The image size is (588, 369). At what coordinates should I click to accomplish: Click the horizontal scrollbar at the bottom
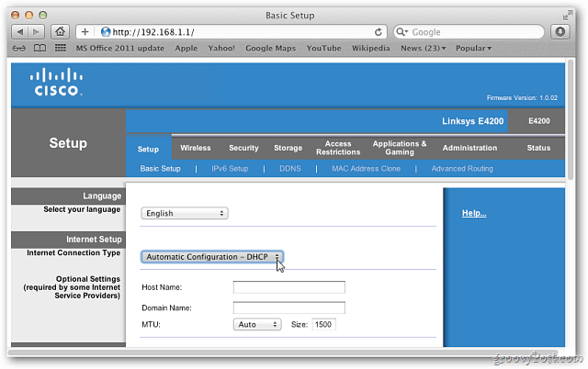point(283,352)
